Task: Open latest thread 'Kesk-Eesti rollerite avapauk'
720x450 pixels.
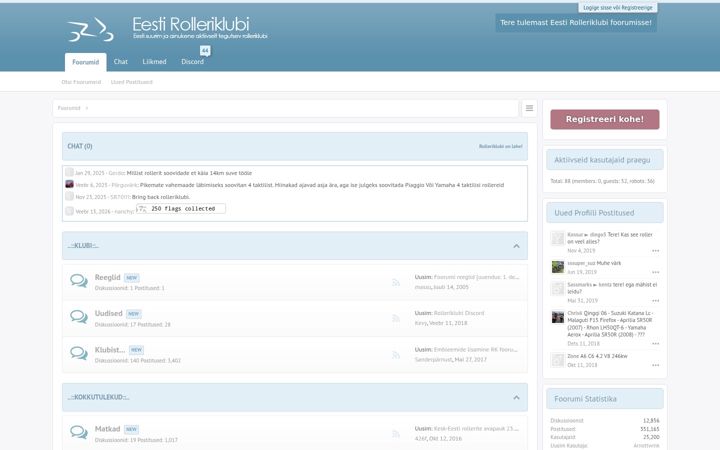Action: click(476, 429)
